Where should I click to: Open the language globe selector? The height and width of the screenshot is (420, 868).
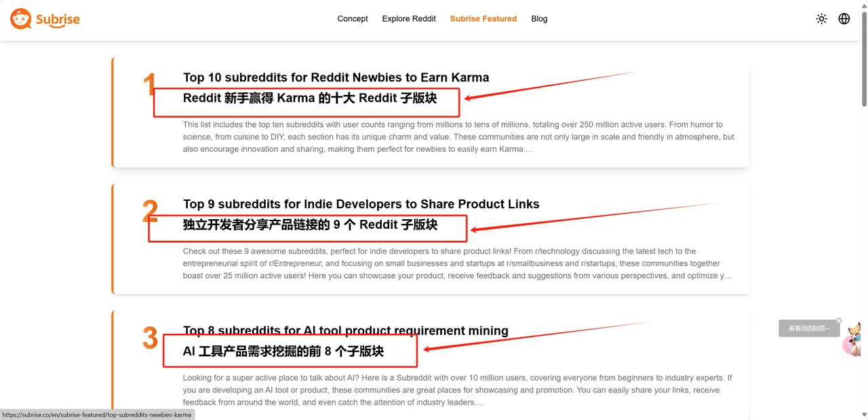pyautogui.click(x=844, y=19)
